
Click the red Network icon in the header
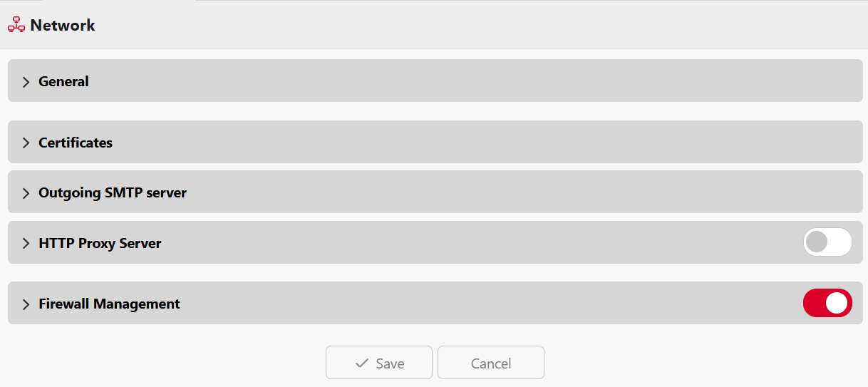[x=16, y=25]
